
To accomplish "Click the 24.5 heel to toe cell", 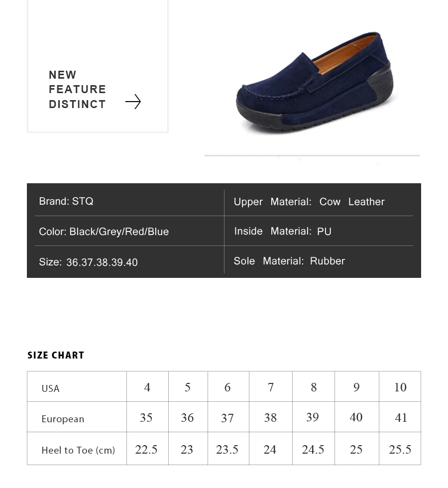I will [x=314, y=449].
